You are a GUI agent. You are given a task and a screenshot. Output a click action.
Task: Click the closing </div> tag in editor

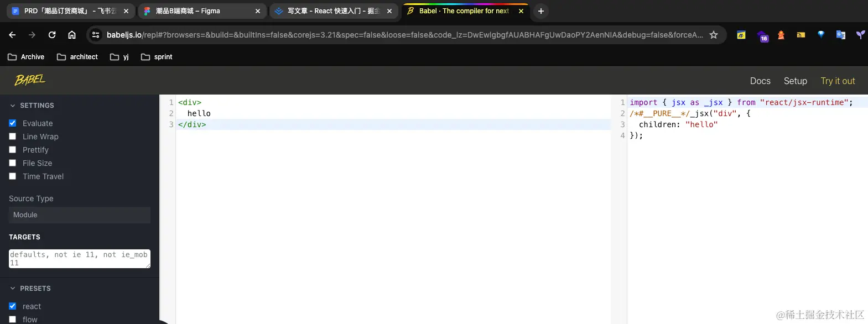[x=192, y=124]
